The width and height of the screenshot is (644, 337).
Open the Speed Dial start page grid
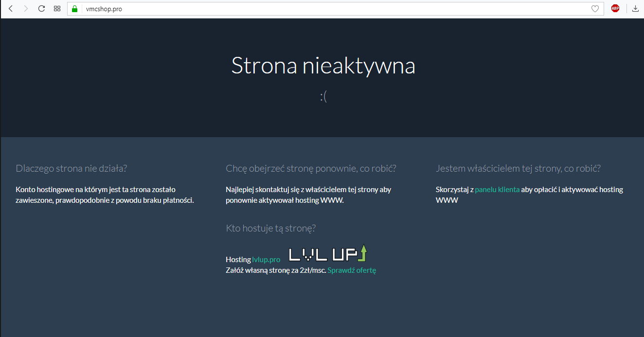[57, 8]
